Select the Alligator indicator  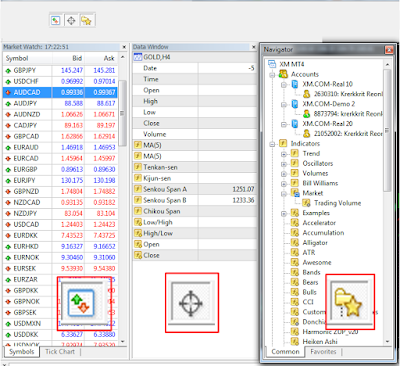pyautogui.click(x=315, y=243)
